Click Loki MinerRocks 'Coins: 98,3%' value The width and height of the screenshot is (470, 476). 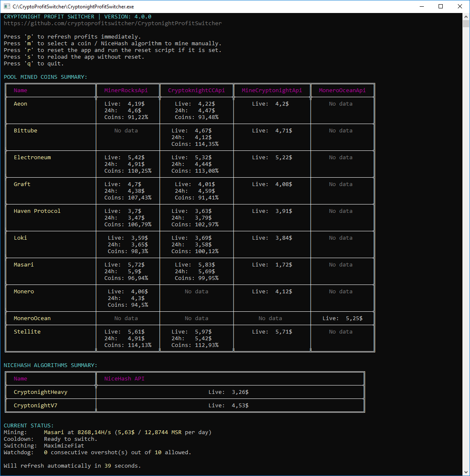(128, 251)
